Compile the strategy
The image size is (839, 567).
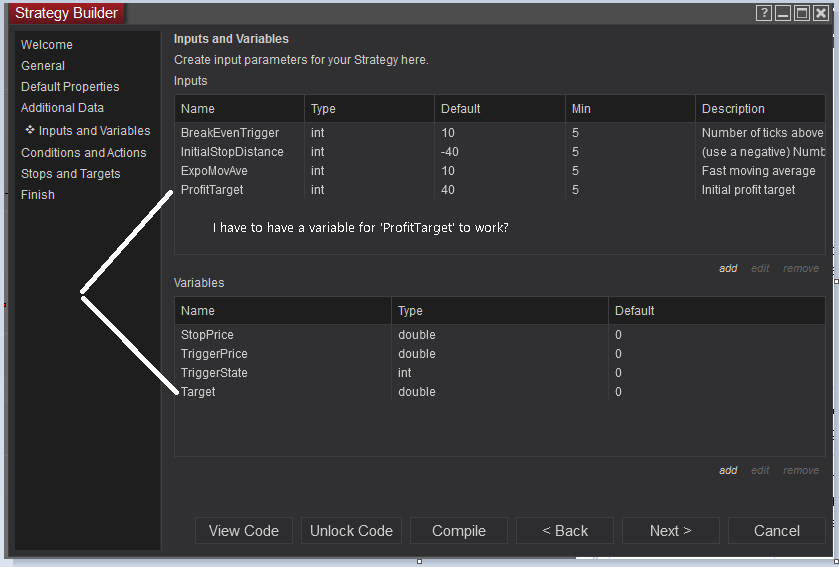point(459,531)
